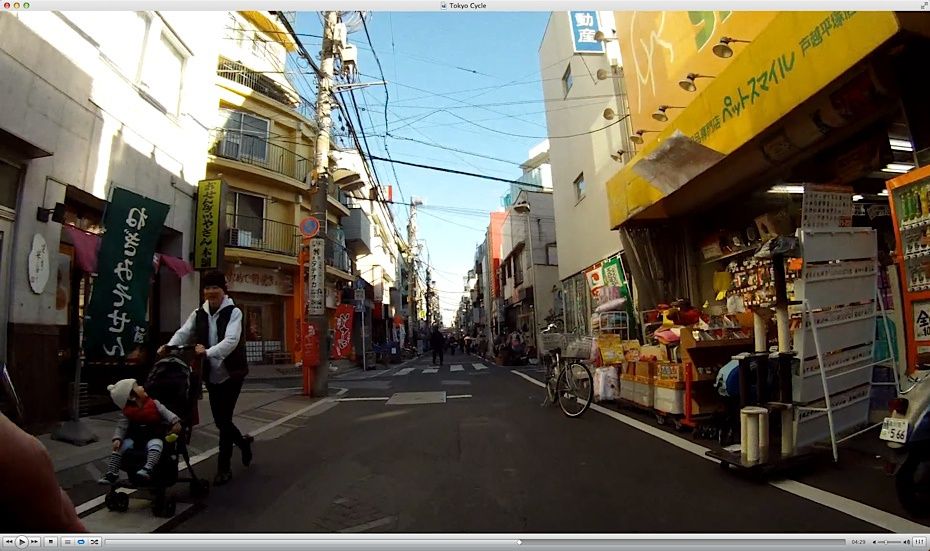Screen dimensions: 930x551
Task: Open the playlist with the list icon
Action: pyautogui.click(x=67, y=541)
